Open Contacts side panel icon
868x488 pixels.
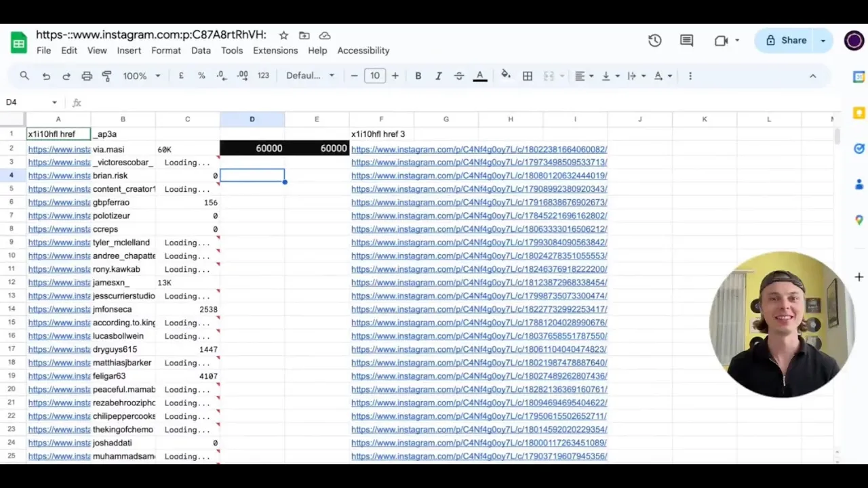point(859,184)
